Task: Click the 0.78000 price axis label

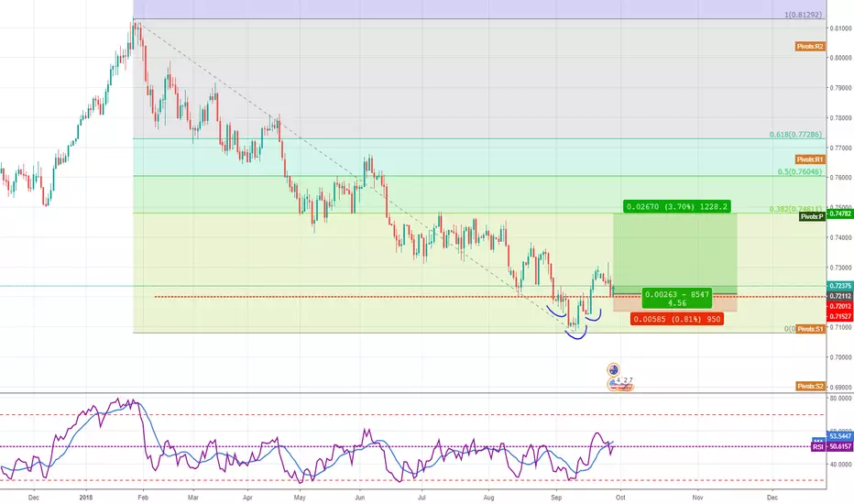Action: tap(840, 117)
